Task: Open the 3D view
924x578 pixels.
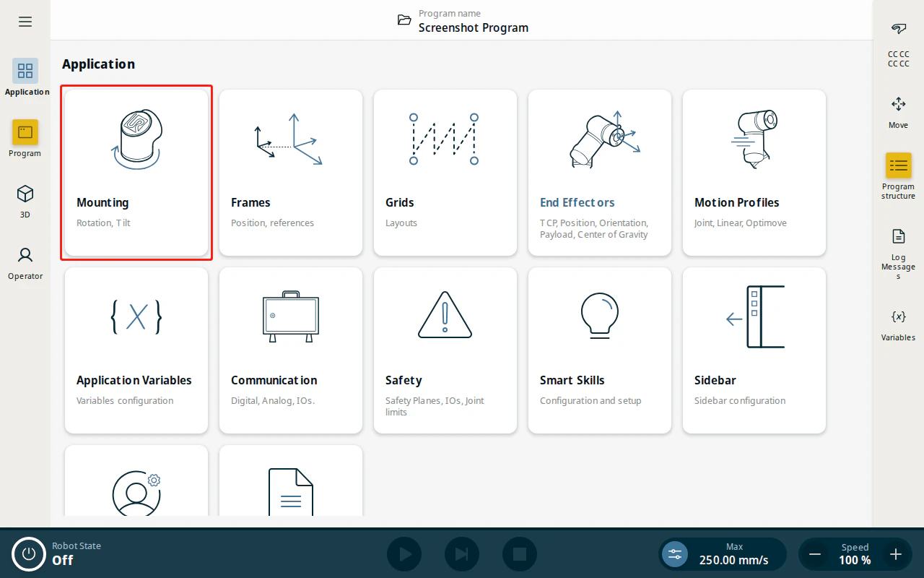Action: [x=25, y=200]
